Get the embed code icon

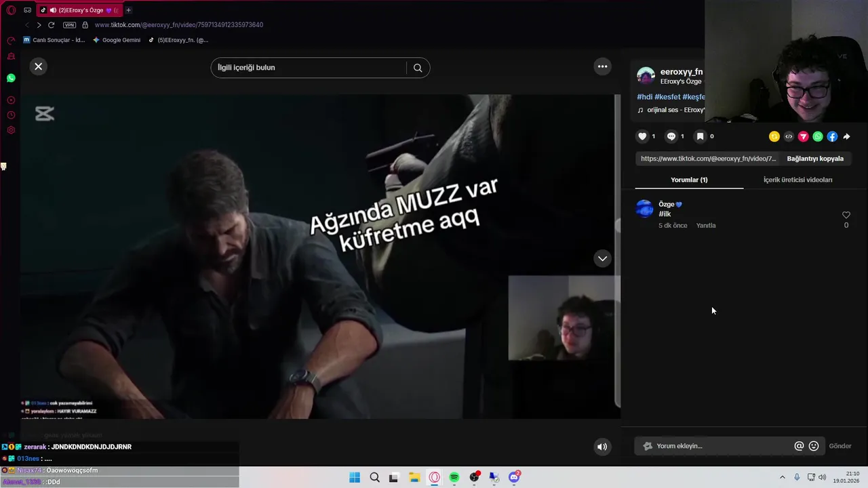tap(789, 136)
